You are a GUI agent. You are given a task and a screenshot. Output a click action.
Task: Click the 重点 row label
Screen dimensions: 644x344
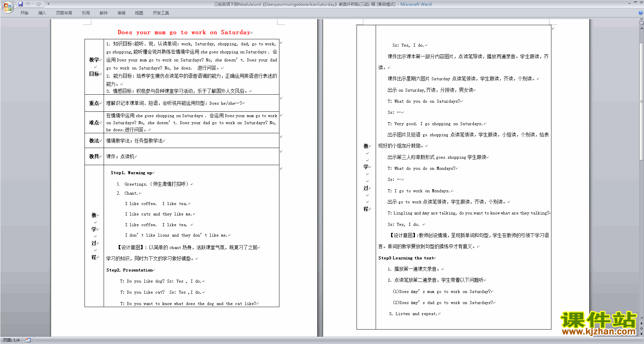[94, 103]
